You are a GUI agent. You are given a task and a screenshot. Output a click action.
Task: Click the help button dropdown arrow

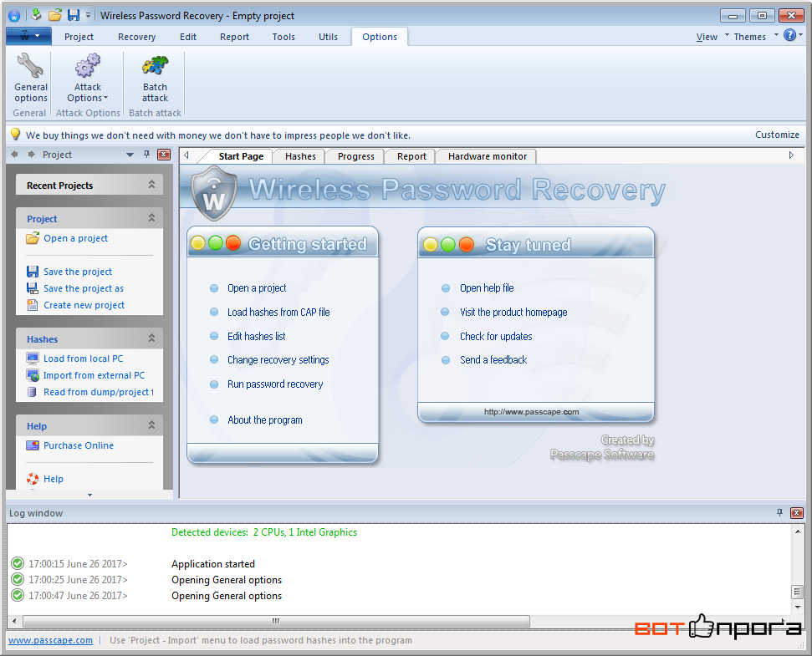click(800, 34)
